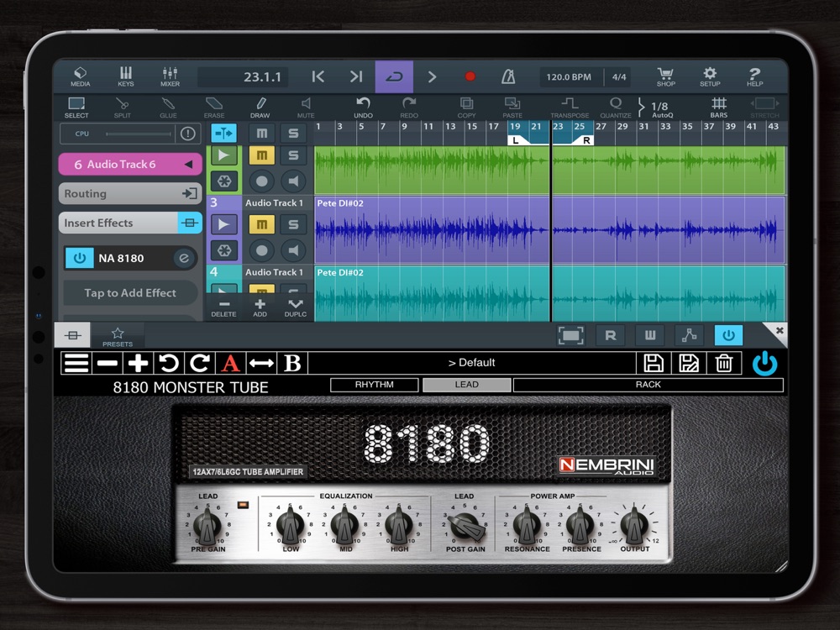Change the Bars ruler format

[x=719, y=108]
